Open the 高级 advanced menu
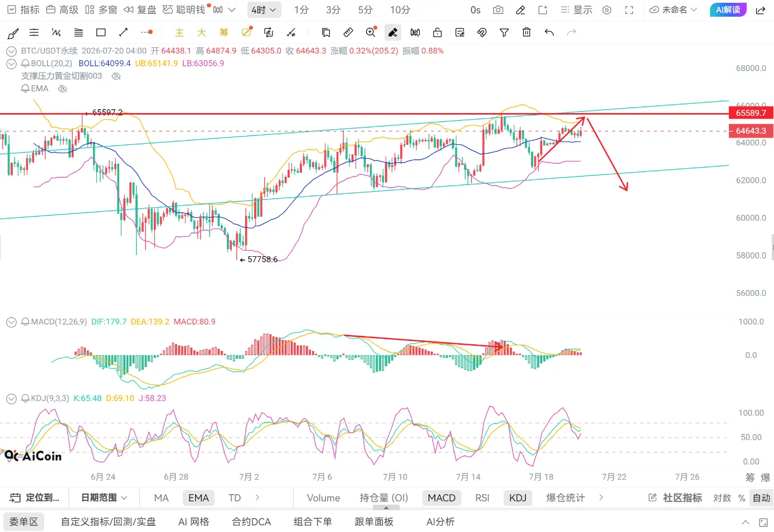The width and height of the screenshot is (774, 532). pos(62,10)
